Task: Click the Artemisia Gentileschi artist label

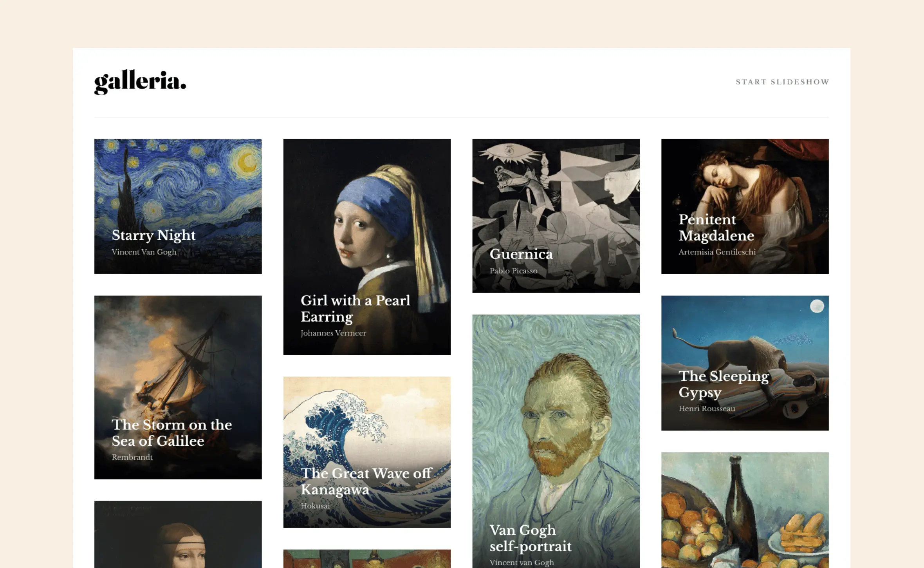Action: pyautogui.click(x=717, y=252)
